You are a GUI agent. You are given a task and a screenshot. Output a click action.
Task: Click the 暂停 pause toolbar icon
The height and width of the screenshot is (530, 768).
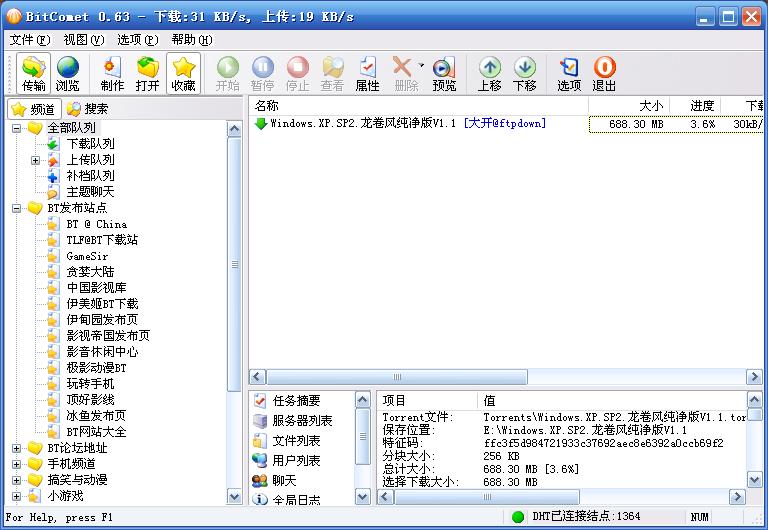point(263,73)
